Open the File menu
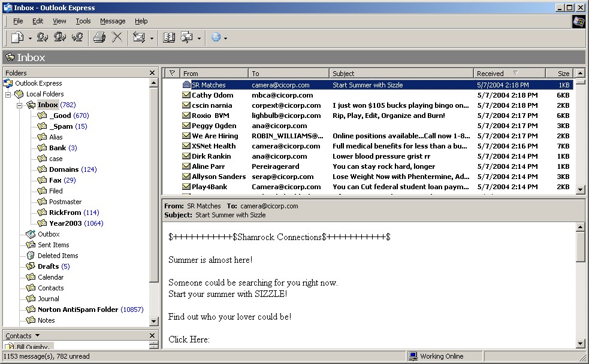589x364 pixels. click(18, 21)
